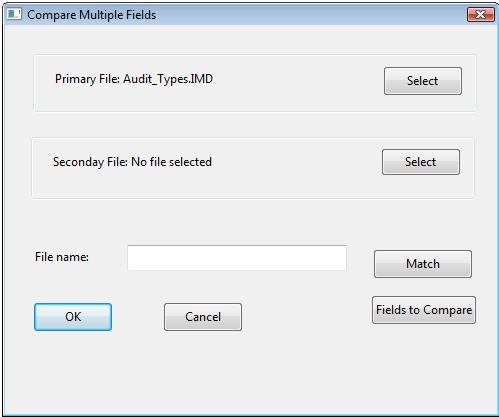Open the Select button for the Seconday File
Viewport: 499px width, 417px height.
point(421,162)
